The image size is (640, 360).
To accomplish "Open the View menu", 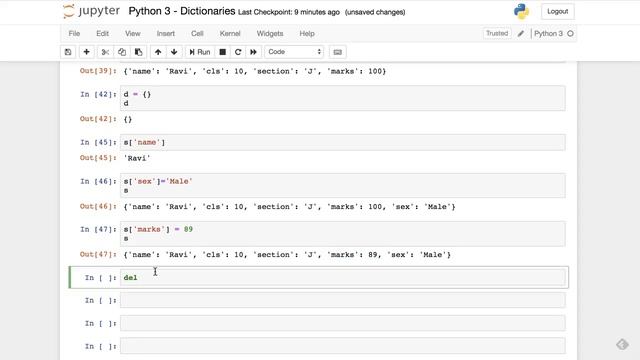I will pyautogui.click(x=133, y=33).
